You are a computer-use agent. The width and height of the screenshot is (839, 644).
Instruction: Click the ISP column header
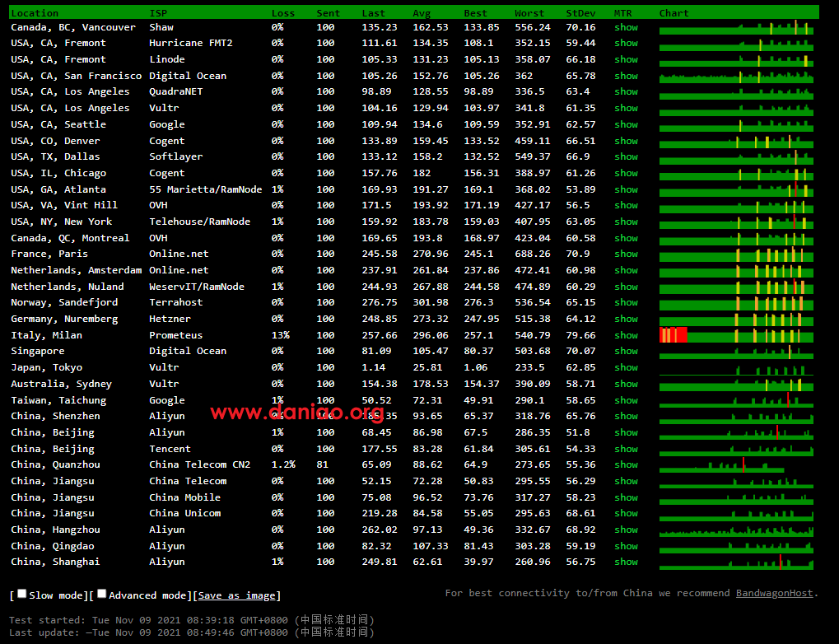(158, 13)
